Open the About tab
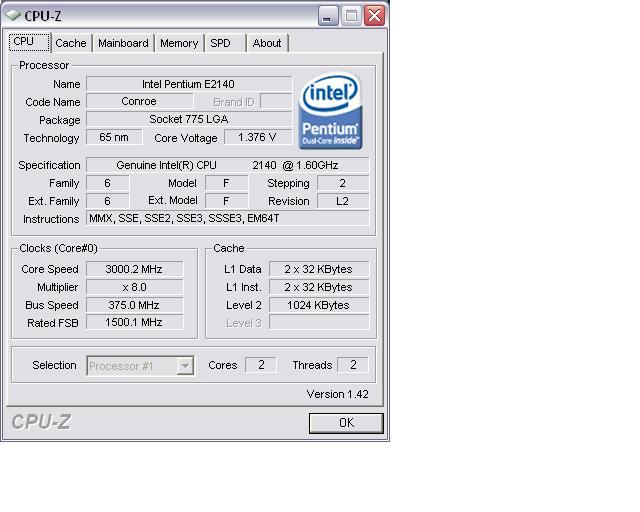This screenshot has height=512, width=640. pyautogui.click(x=267, y=43)
